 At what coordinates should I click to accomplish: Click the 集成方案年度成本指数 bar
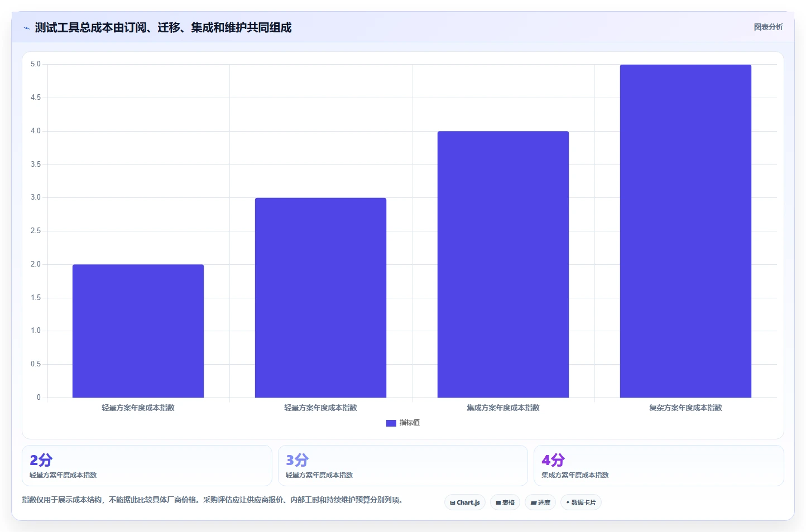coord(503,264)
